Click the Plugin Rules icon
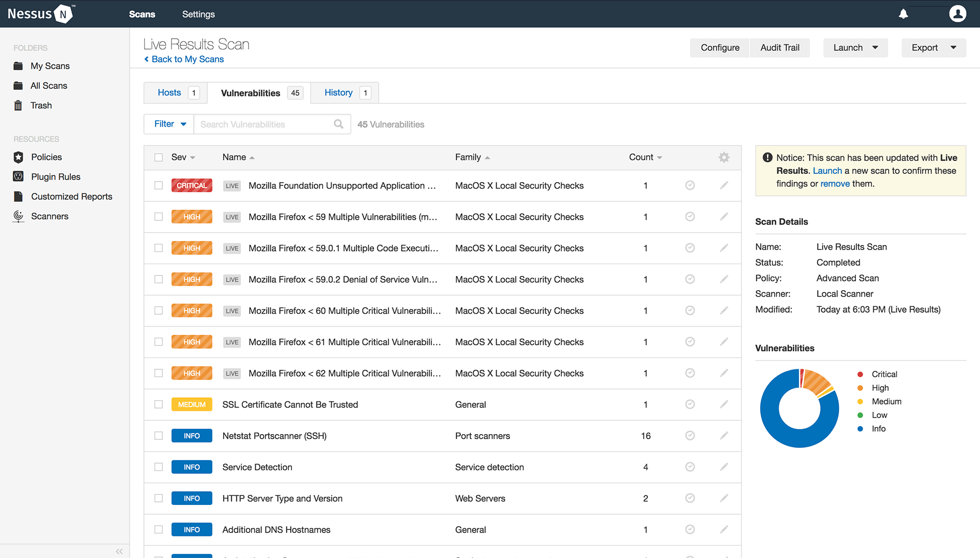This screenshot has width=980, height=558. [19, 176]
